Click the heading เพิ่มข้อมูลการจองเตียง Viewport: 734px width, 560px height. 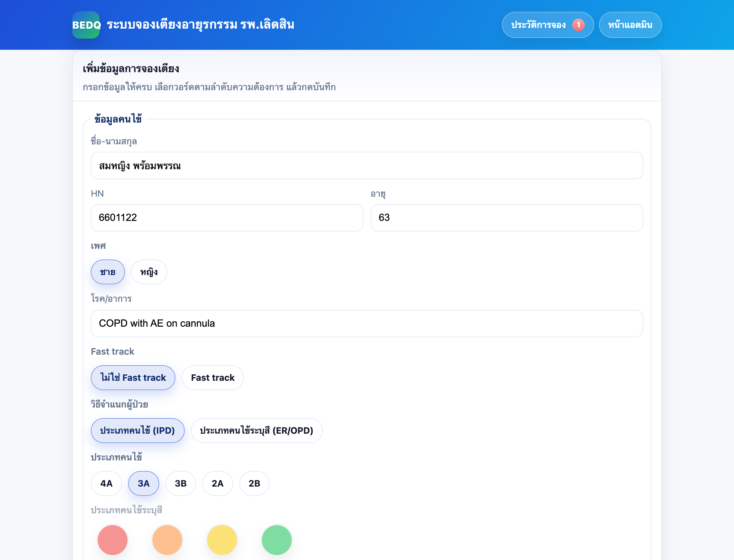coord(131,69)
